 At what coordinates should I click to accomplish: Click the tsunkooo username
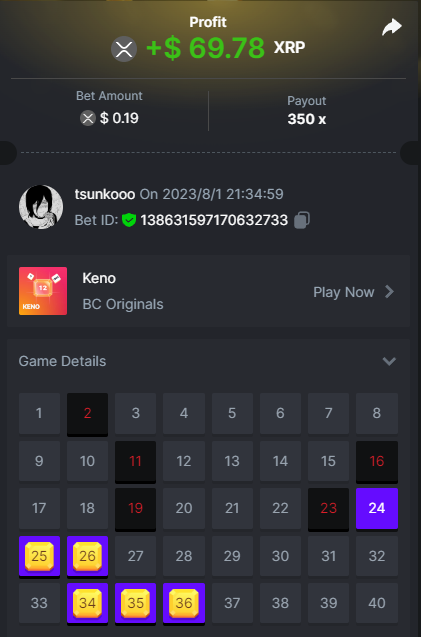click(x=105, y=194)
